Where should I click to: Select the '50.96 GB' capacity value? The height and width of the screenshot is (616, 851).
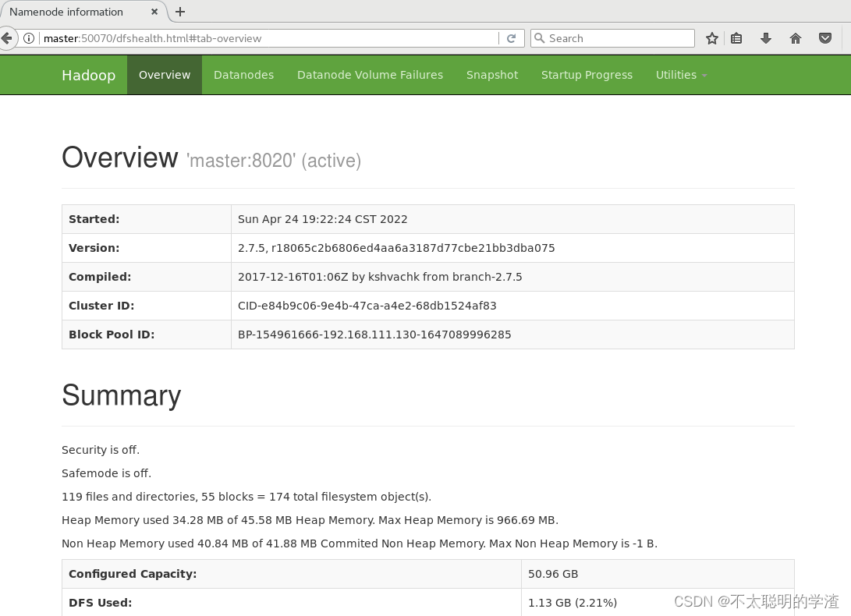(x=553, y=574)
